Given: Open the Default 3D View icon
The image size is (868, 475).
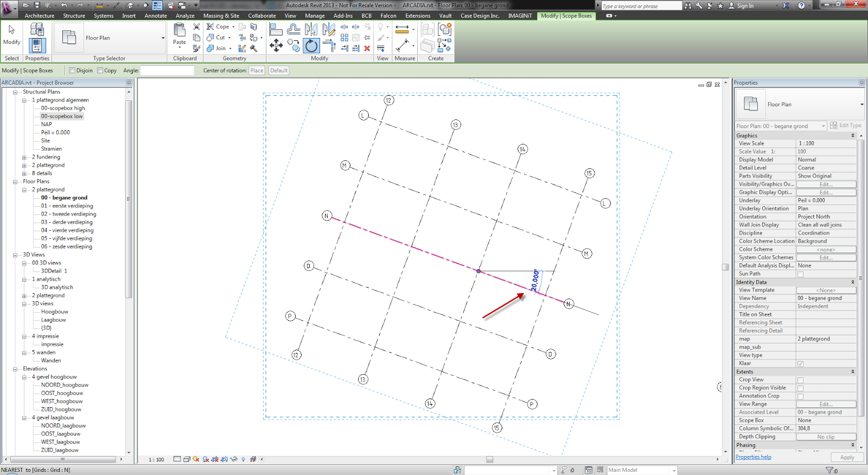Looking at the screenshot, I should (130, 5).
